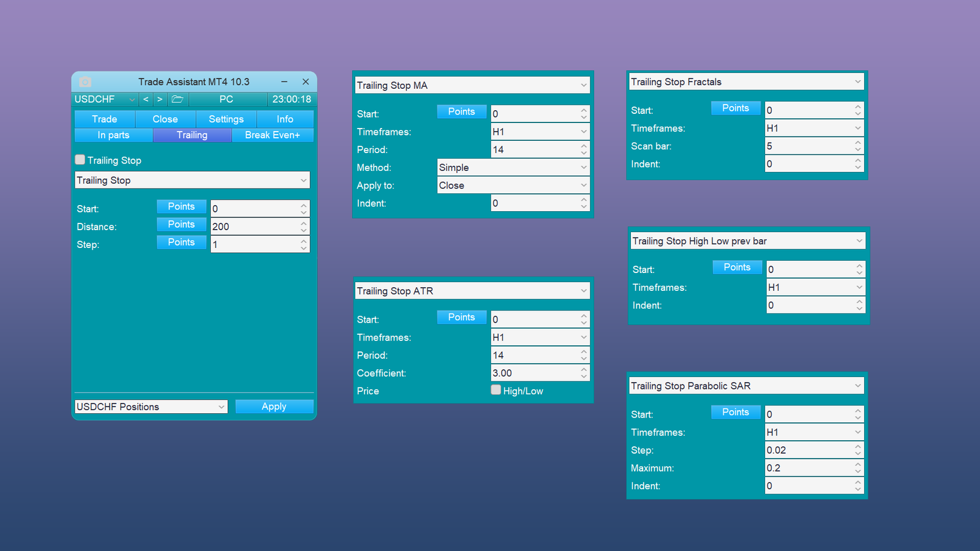Open the folder icon next to symbol arrows
This screenshot has width=980, height=551.
pos(178,99)
